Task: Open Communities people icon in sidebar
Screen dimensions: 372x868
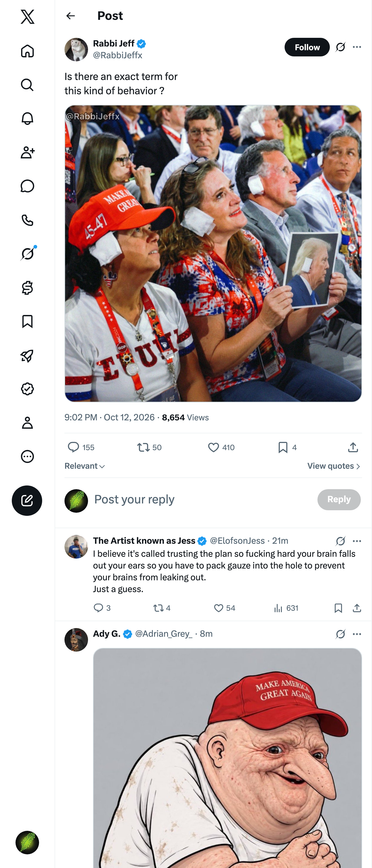Action: [x=27, y=152]
